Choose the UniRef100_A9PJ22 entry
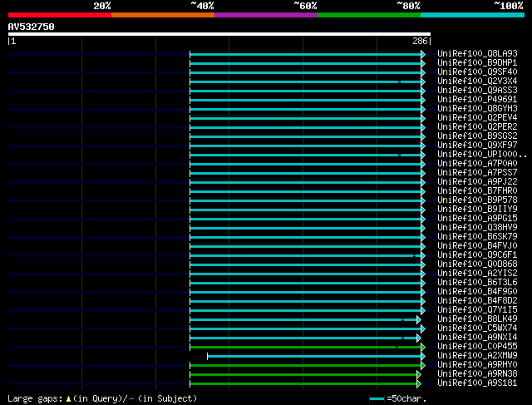 coord(477,182)
